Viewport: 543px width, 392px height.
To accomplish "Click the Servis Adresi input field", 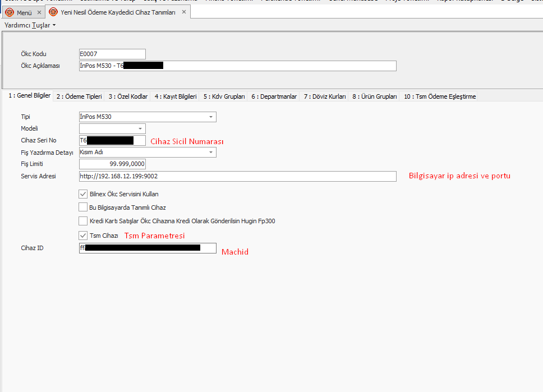I will (237, 176).
